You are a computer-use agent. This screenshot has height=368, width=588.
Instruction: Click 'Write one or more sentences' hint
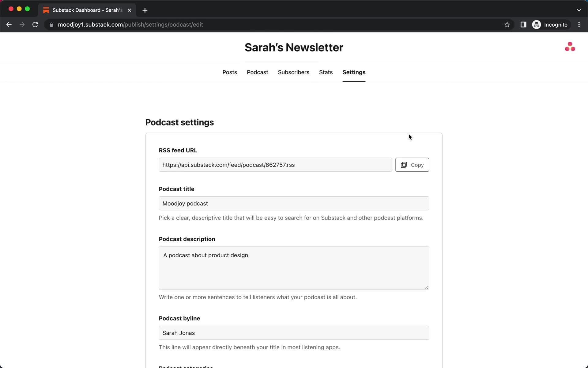point(258,297)
